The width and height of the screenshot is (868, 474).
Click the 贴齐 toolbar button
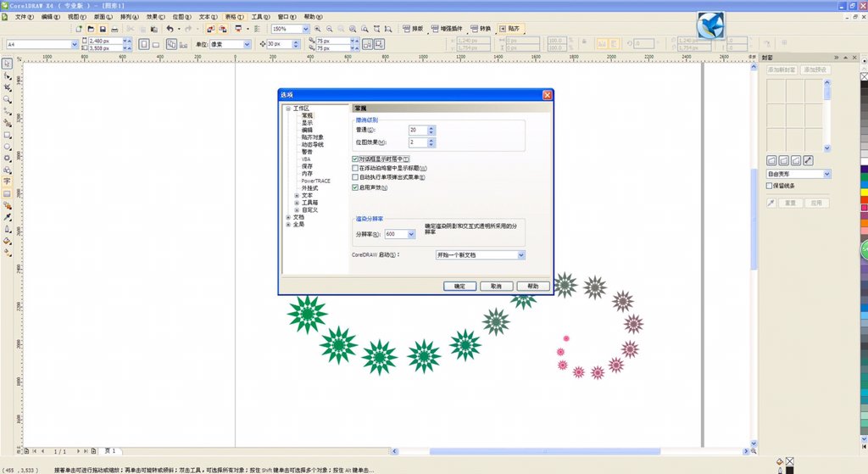[509, 29]
